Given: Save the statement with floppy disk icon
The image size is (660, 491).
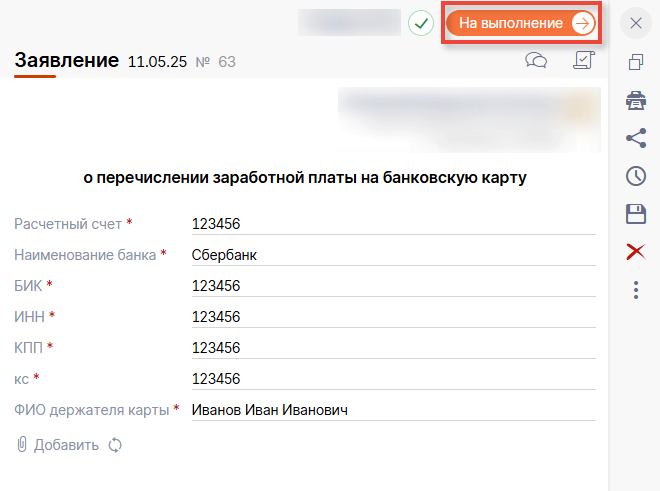Looking at the screenshot, I should 635,214.
